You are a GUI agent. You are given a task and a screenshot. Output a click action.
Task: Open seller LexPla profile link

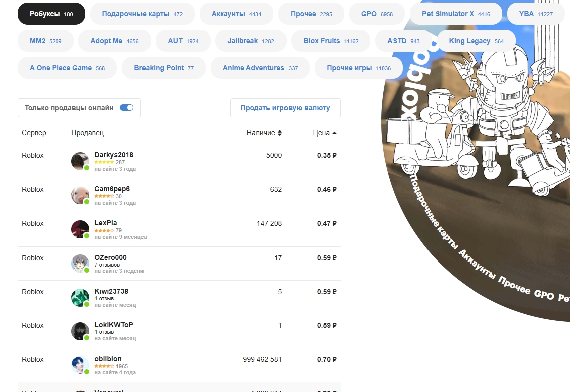pyautogui.click(x=106, y=223)
